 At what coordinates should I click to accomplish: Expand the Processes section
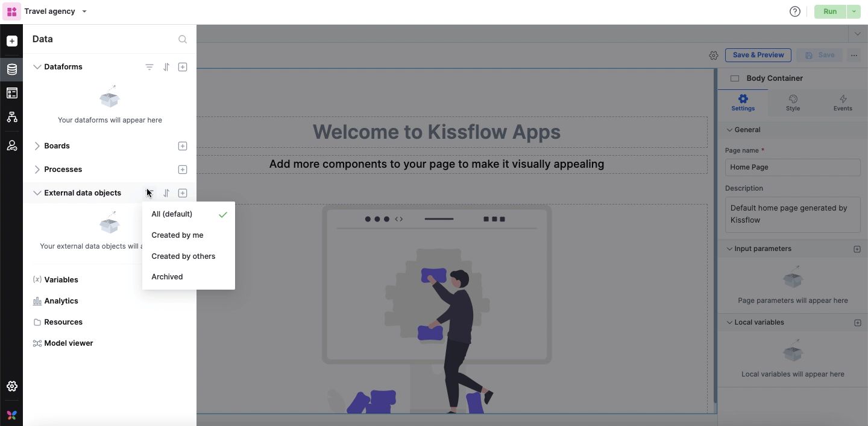click(x=37, y=170)
